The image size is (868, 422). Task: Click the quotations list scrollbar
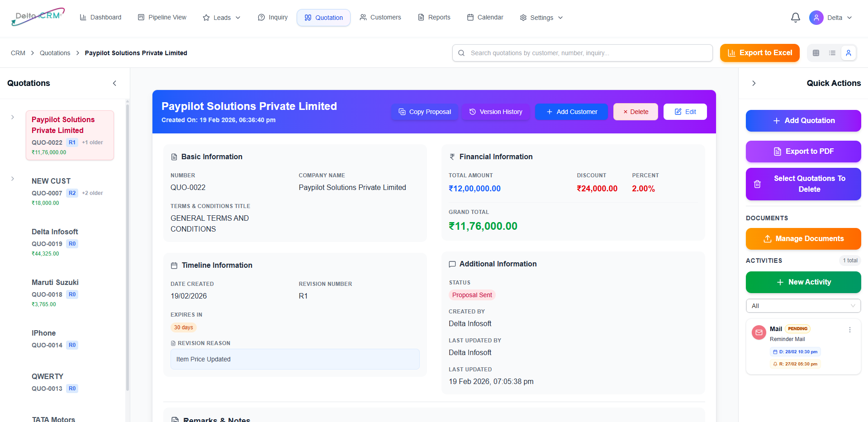(128, 244)
